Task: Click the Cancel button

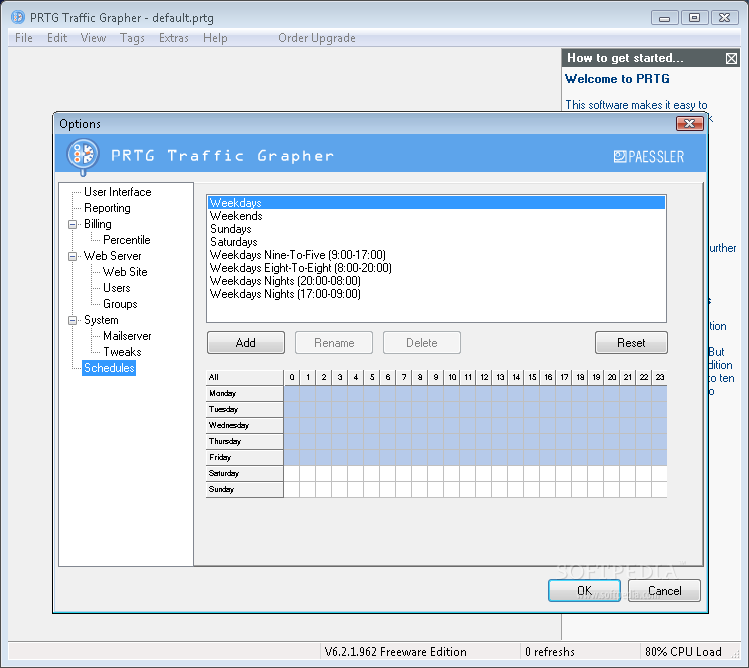Action: click(x=664, y=591)
